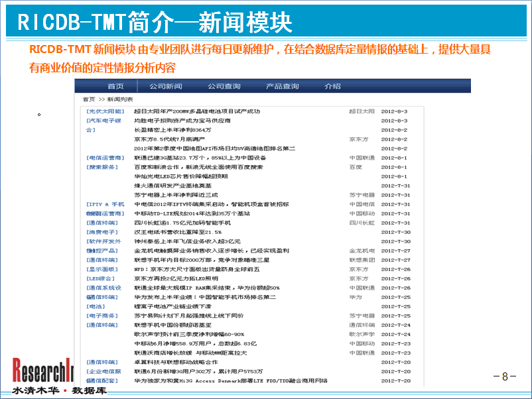Open the 企业电信服 category link
The width and height of the screenshot is (532, 399).
coord(103,372)
